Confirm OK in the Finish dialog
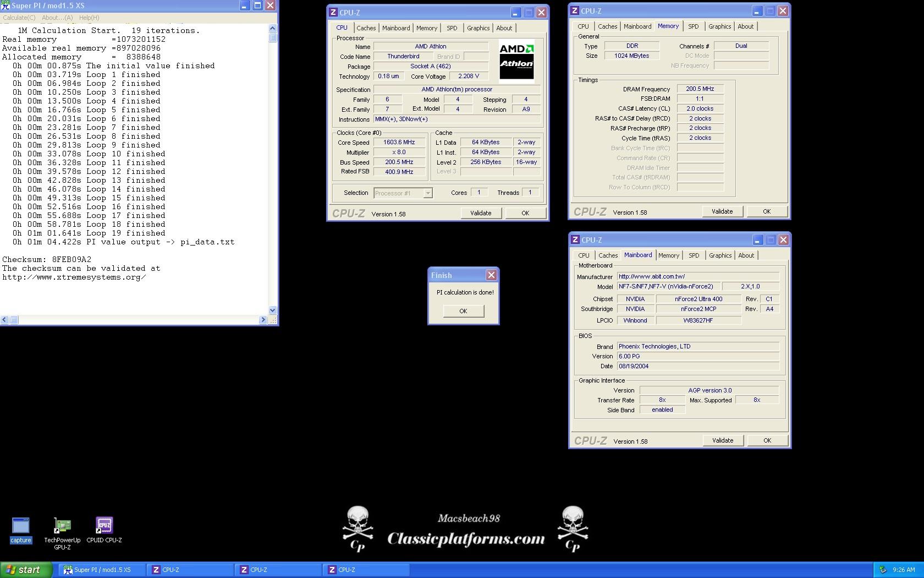 pos(463,311)
